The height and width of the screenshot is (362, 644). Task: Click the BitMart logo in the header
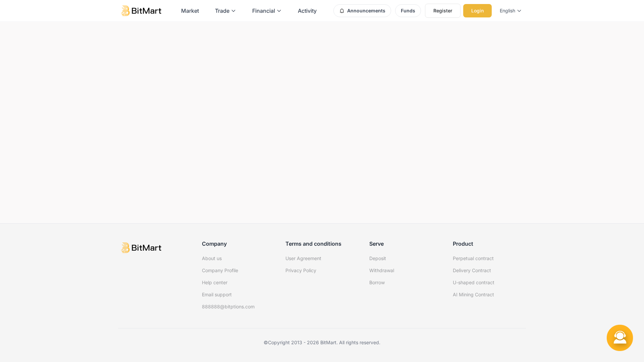pyautogui.click(x=141, y=11)
